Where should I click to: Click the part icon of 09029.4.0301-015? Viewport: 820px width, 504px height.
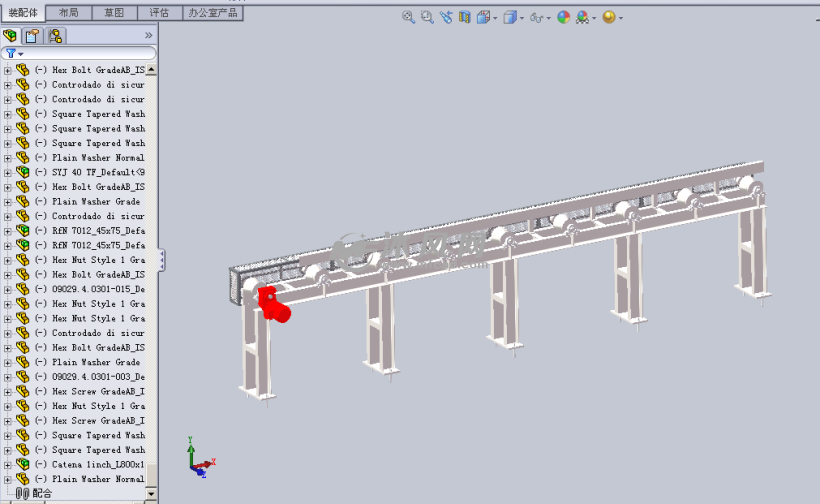tap(22, 289)
